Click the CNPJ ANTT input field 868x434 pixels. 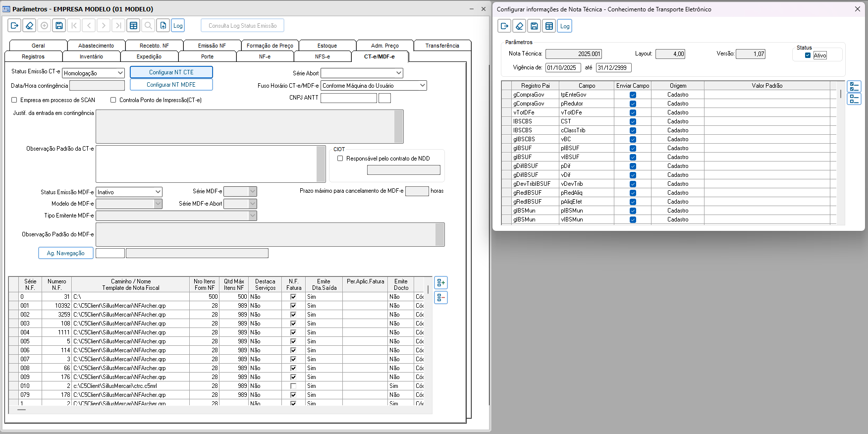coord(348,98)
